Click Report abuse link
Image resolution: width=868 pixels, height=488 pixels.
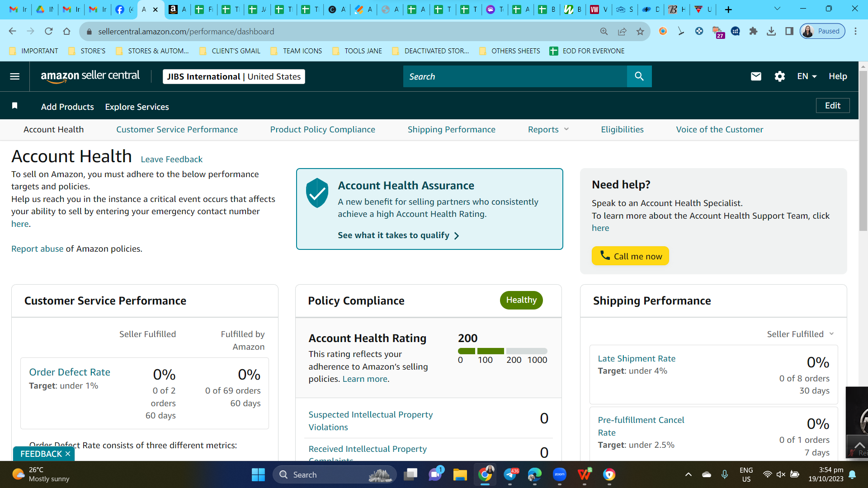(x=38, y=249)
